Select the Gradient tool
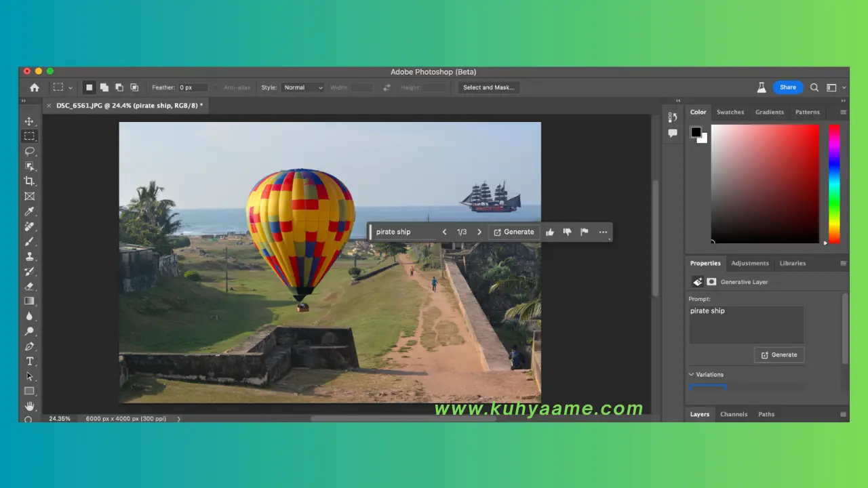Image resolution: width=868 pixels, height=488 pixels. click(x=29, y=301)
